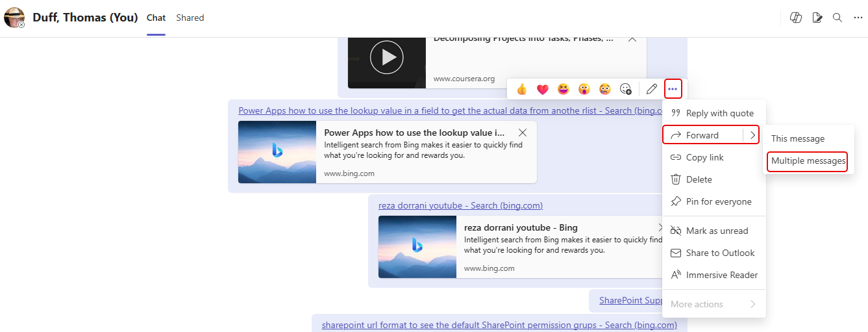Edit message using the pencil icon
868x332 pixels.
coord(652,89)
